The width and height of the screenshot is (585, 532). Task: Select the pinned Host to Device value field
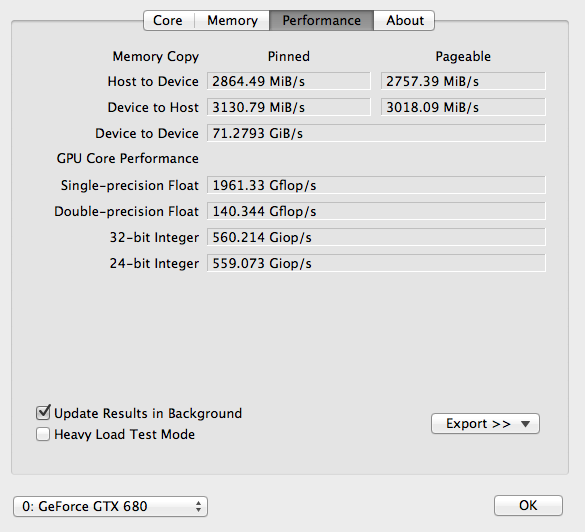tap(289, 81)
